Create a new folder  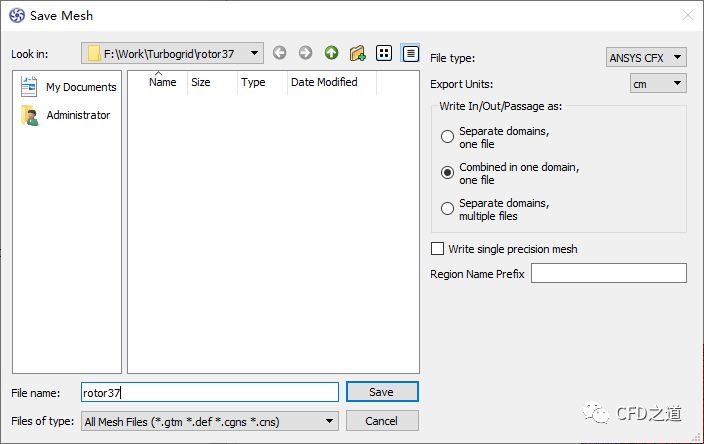[x=357, y=53]
